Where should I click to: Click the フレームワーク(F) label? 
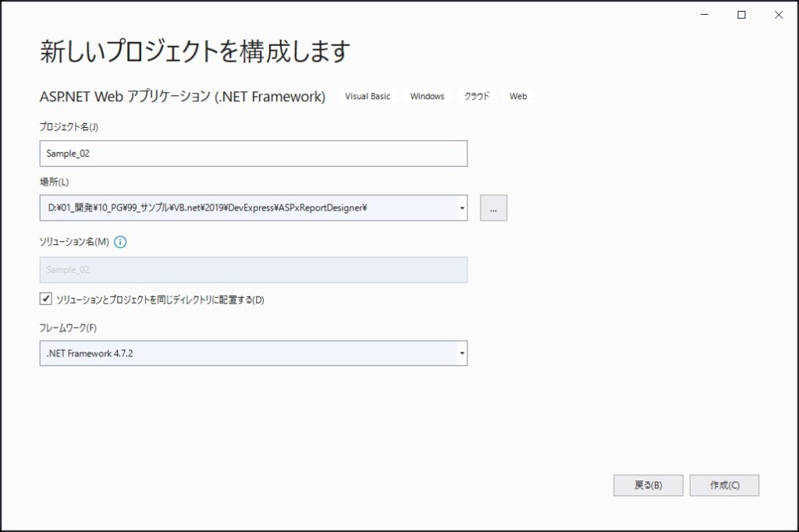coord(68,328)
